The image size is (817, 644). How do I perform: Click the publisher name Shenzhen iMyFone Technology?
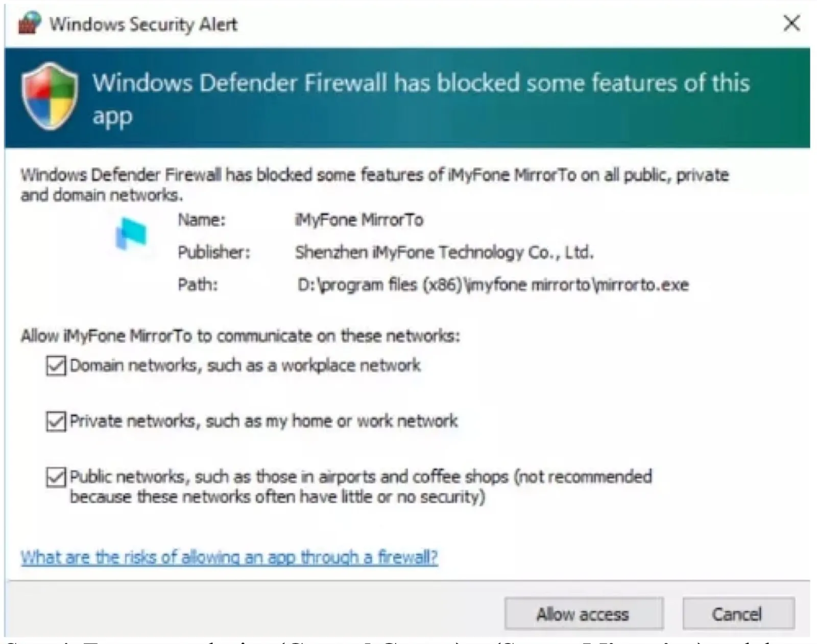pos(444,252)
